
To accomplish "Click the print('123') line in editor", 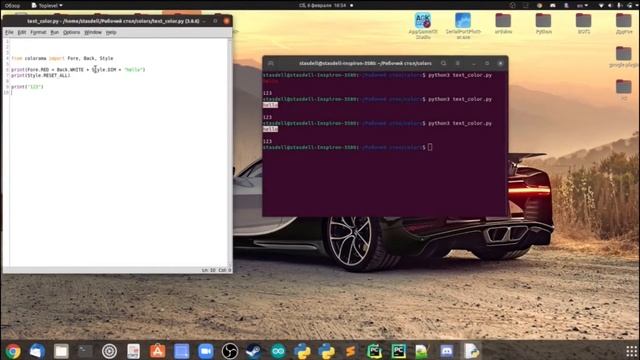I will pos(27,87).
